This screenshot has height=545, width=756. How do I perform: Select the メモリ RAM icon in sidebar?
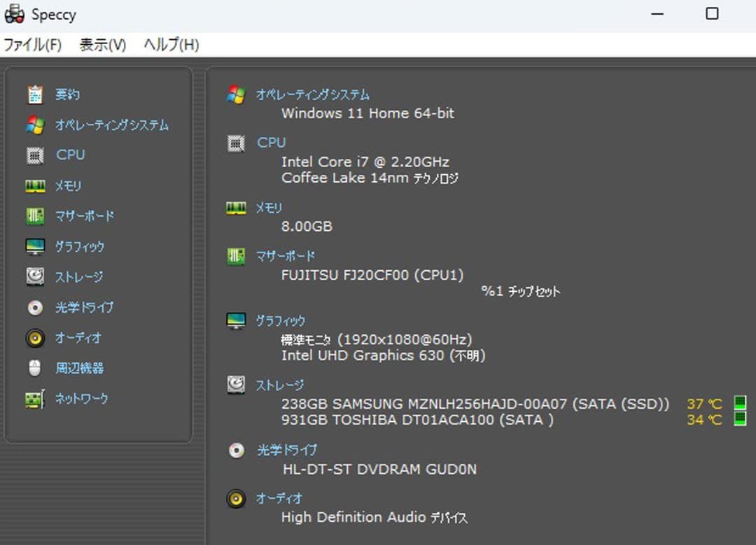34,185
